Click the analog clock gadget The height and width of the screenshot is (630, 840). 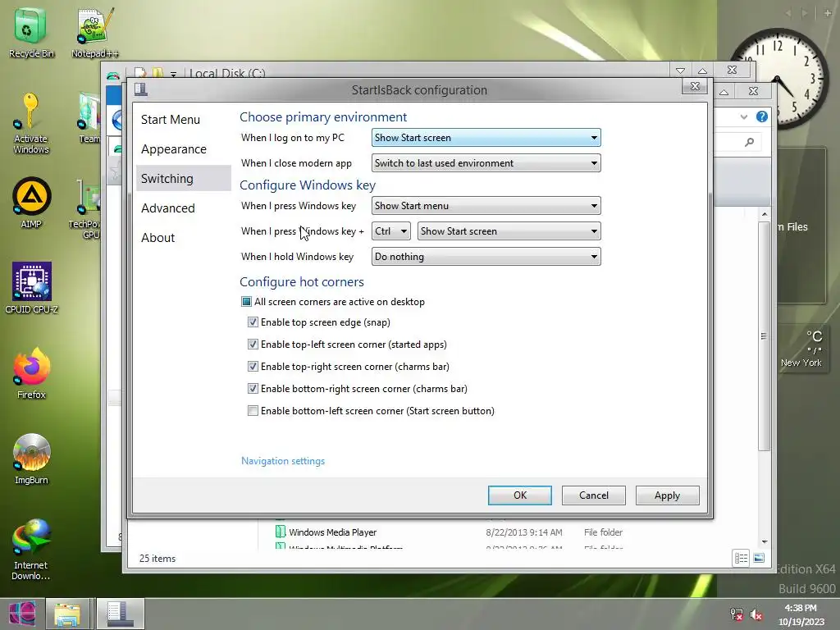click(x=779, y=78)
